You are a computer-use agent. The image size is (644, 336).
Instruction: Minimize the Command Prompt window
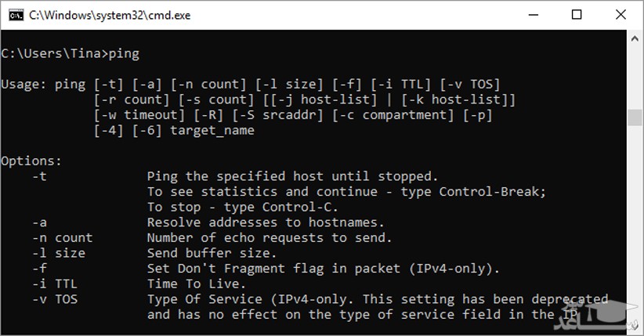click(x=535, y=15)
